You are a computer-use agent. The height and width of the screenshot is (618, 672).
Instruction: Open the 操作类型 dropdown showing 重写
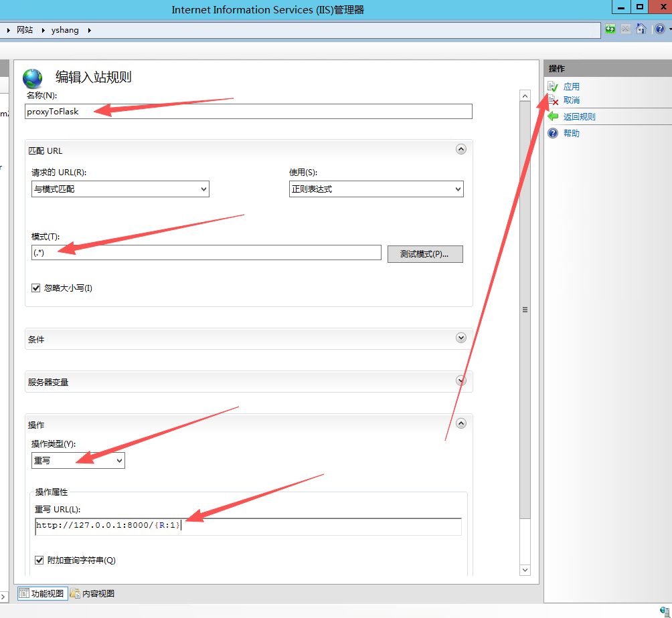[78, 460]
